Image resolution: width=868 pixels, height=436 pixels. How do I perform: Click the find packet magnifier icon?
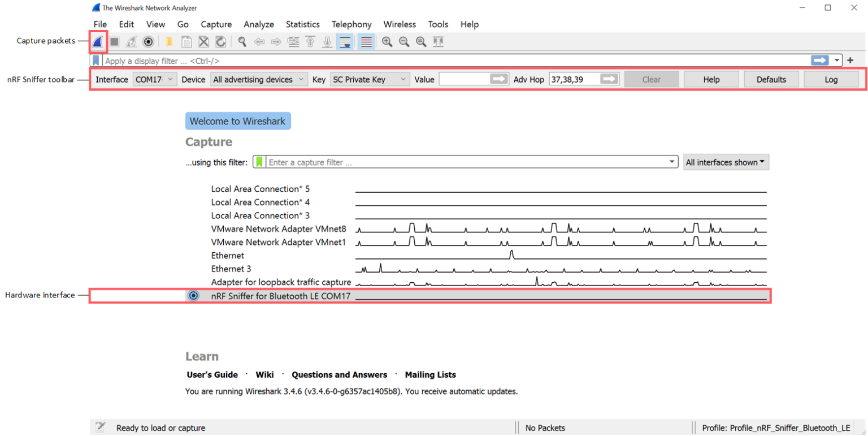242,41
